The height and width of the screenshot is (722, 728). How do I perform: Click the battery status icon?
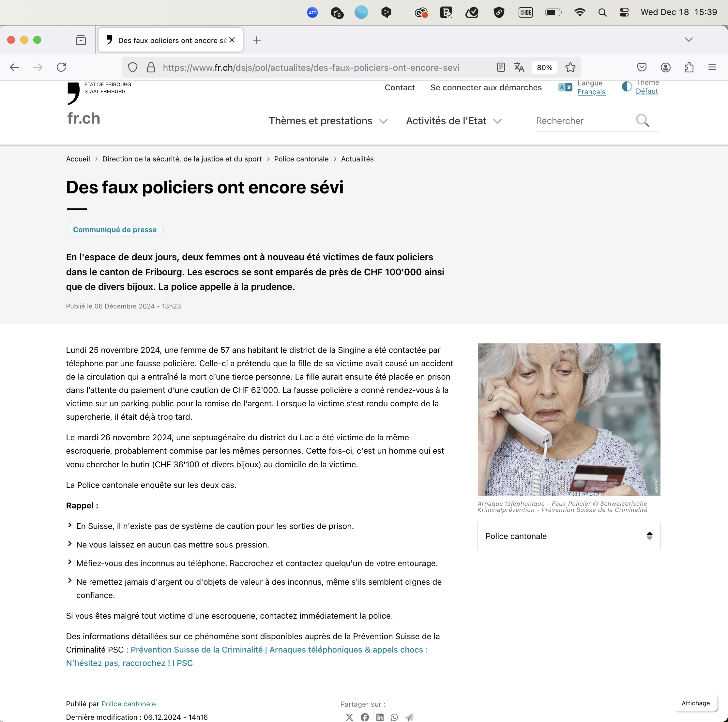553,12
